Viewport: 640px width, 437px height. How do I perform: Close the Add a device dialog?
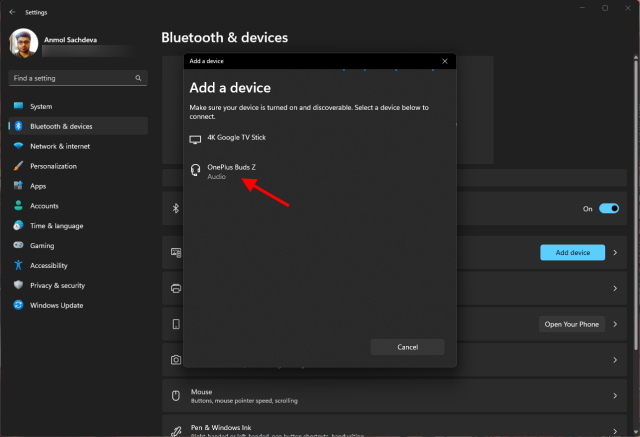445,61
